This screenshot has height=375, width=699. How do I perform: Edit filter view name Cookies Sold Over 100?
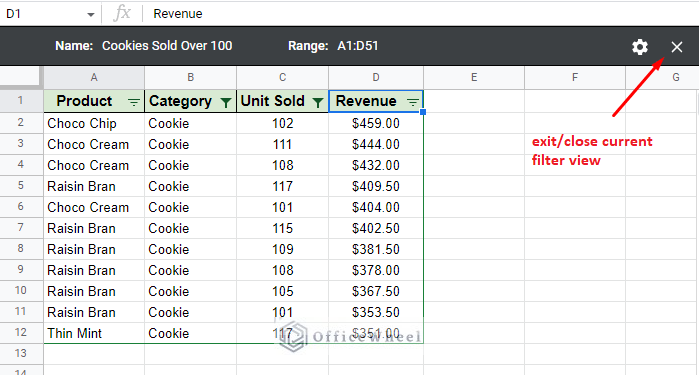pyautogui.click(x=167, y=46)
